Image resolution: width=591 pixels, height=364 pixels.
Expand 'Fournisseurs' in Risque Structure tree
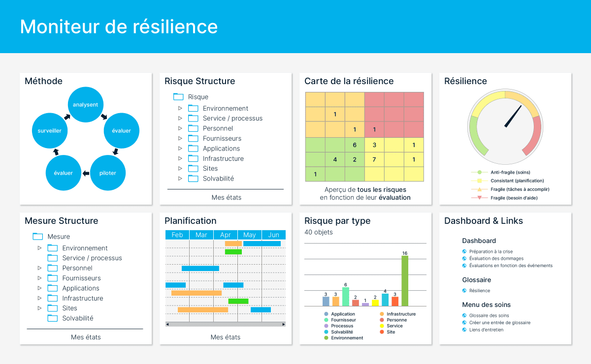[180, 138]
